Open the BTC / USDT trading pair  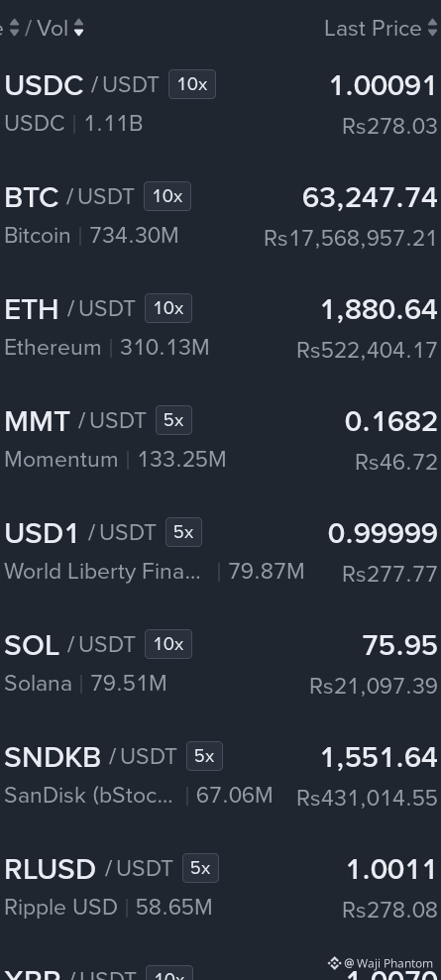click(220, 216)
